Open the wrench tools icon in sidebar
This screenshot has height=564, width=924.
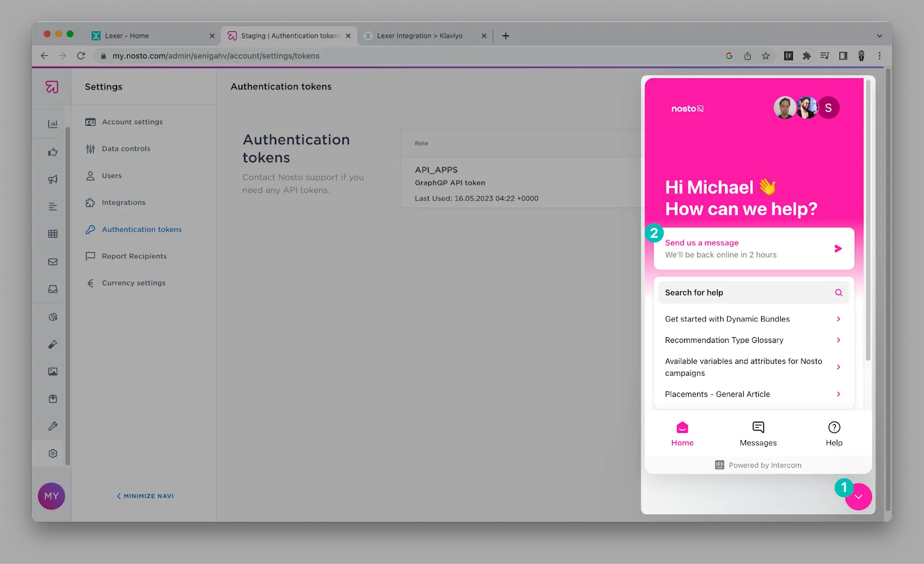(x=53, y=426)
